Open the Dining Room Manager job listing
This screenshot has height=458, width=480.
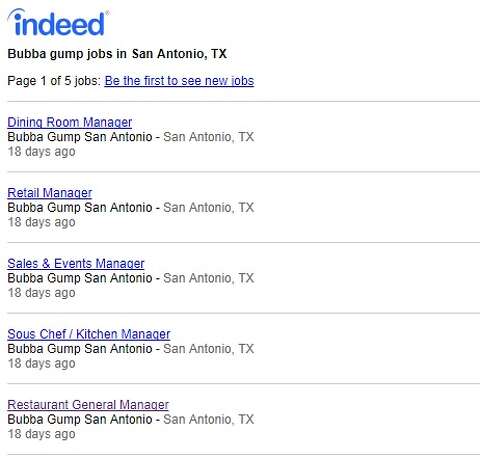click(x=70, y=122)
